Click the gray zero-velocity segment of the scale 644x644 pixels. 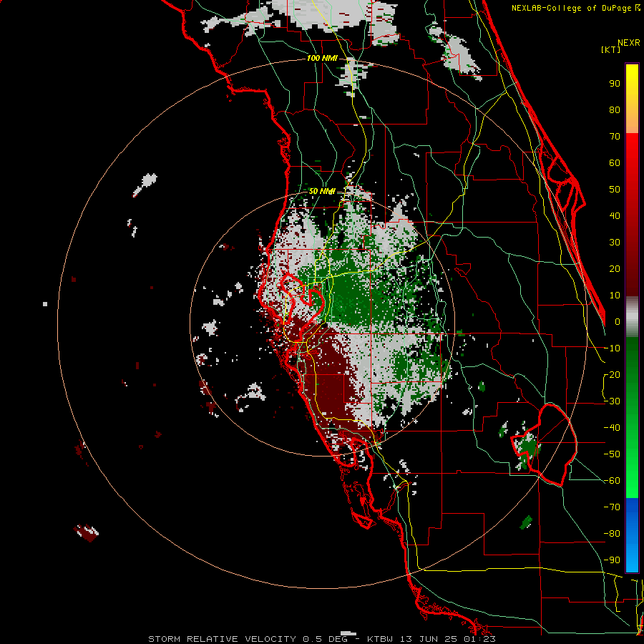point(632,317)
